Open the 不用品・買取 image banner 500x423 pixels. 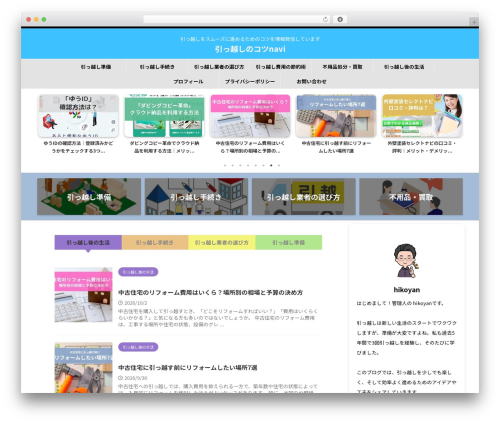411,197
